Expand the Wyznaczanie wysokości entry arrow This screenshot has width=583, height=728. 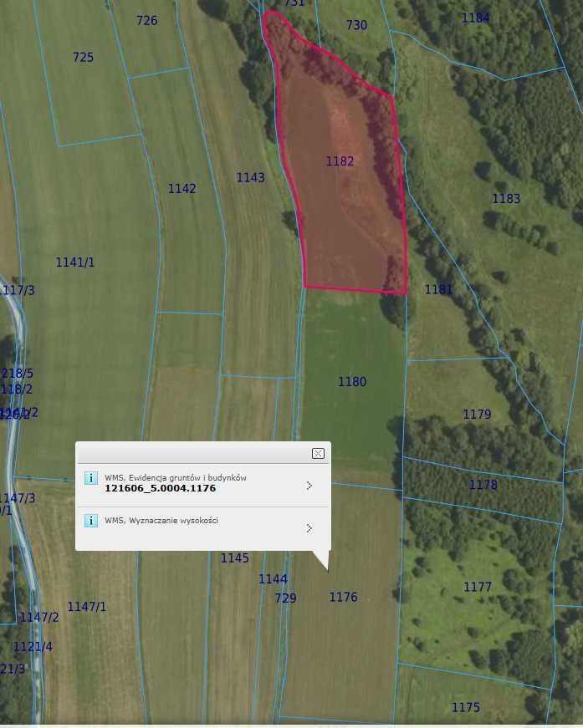[309, 527]
